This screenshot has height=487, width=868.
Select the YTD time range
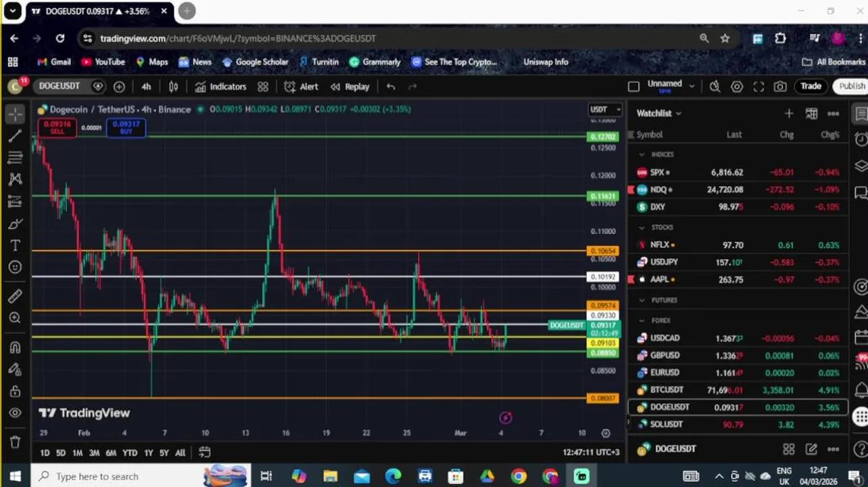pos(130,453)
